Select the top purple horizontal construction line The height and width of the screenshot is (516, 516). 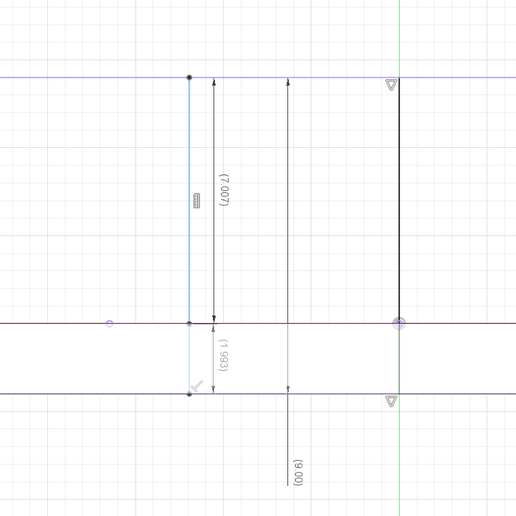pos(258,77)
